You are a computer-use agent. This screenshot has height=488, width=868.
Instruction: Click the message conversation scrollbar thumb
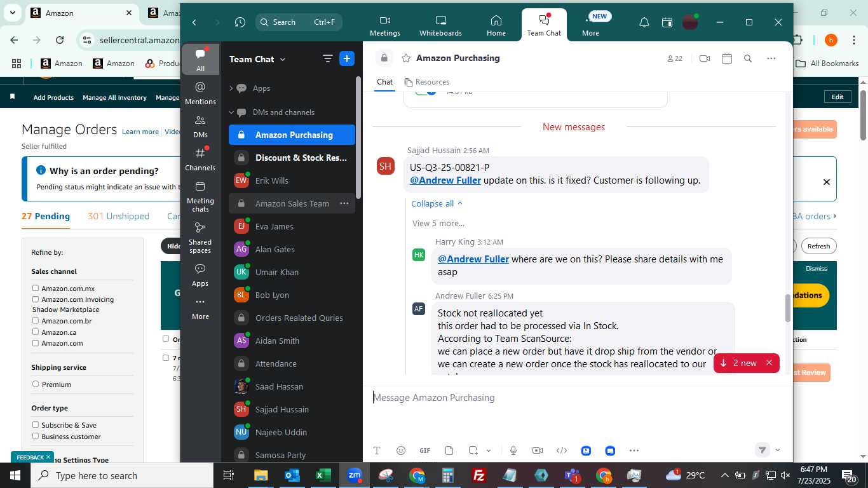point(789,308)
